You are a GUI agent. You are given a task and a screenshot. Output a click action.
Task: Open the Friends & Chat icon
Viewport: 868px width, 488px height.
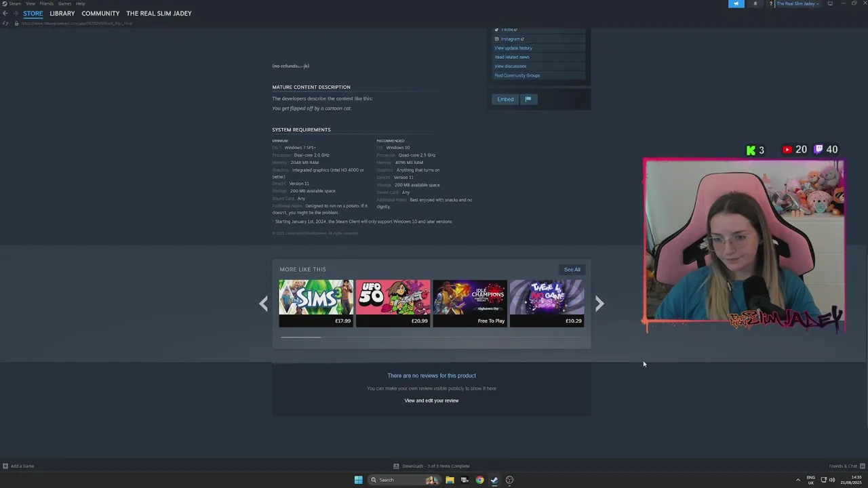click(862, 466)
